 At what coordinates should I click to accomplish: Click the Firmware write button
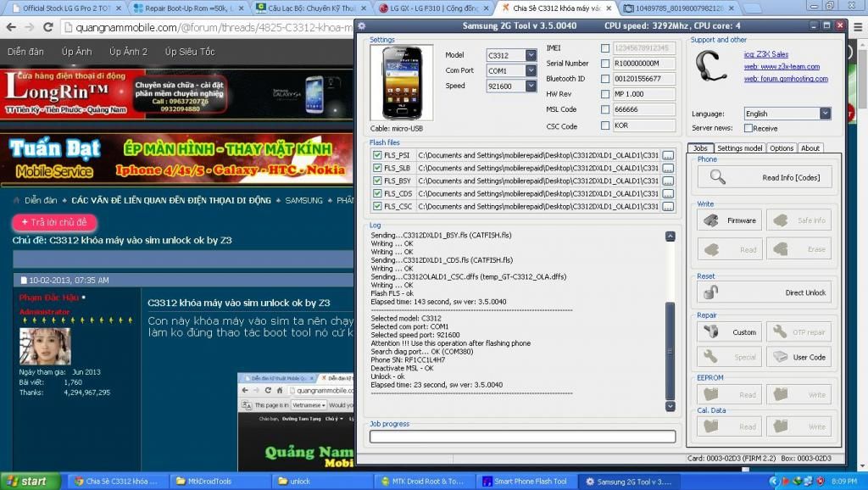coord(729,220)
